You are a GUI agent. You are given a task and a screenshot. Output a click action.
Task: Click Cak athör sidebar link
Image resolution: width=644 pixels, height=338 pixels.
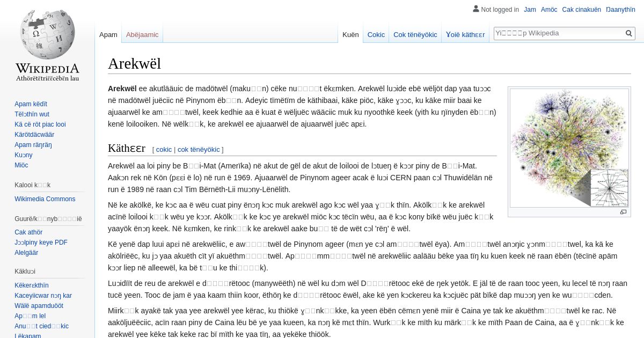click(28, 232)
